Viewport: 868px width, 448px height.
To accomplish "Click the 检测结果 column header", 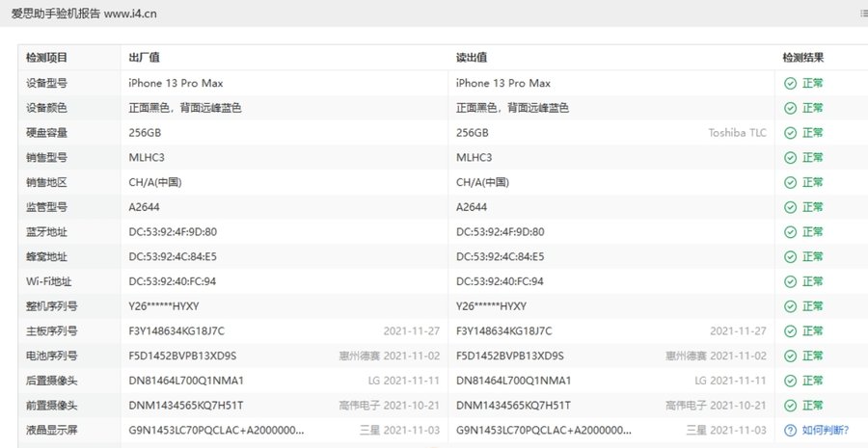I will click(x=803, y=58).
